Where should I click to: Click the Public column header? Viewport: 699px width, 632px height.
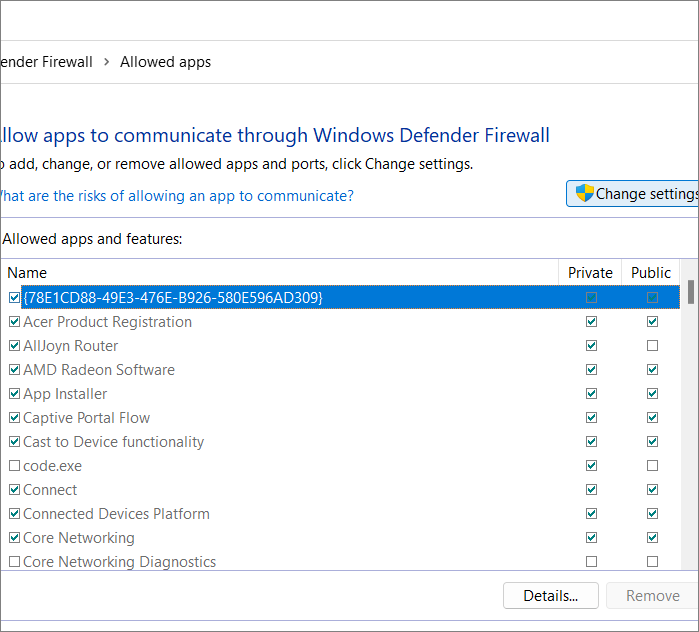point(651,273)
